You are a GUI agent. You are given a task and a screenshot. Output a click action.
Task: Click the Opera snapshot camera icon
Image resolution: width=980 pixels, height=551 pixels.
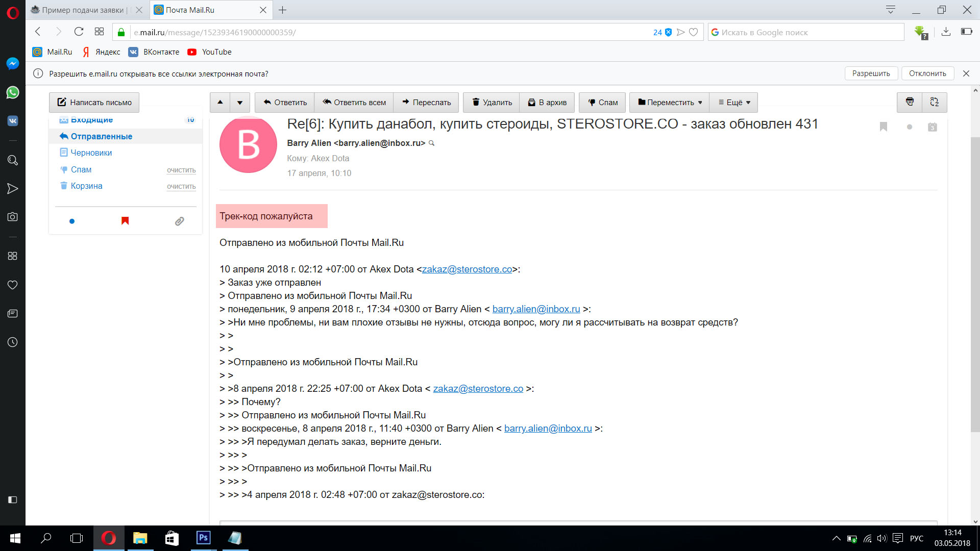pyautogui.click(x=12, y=217)
